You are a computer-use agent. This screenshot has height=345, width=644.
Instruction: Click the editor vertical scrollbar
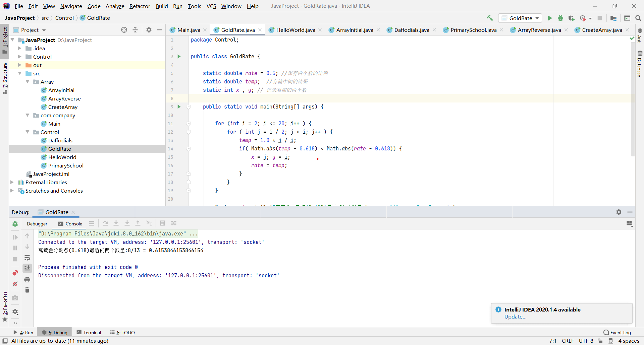point(633,99)
